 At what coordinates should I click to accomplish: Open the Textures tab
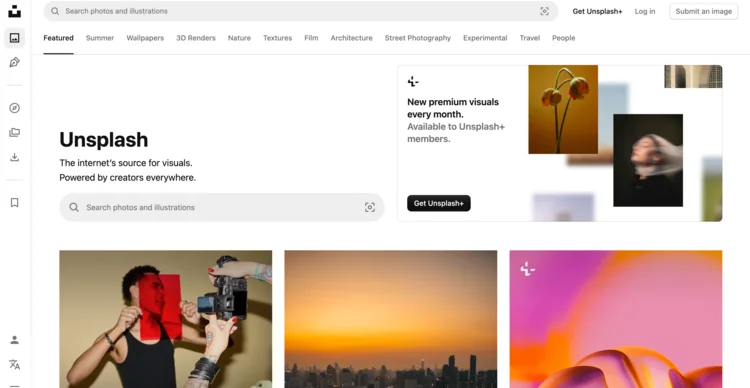click(x=277, y=38)
